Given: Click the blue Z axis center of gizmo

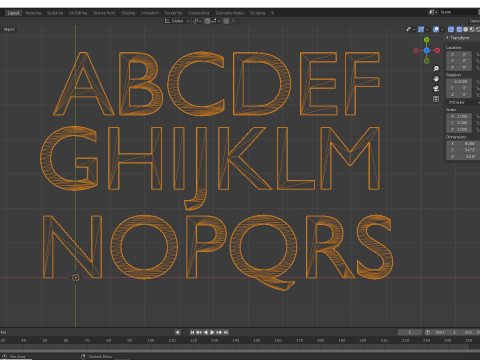Looking at the screenshot, I should click(x=427, y=50).
